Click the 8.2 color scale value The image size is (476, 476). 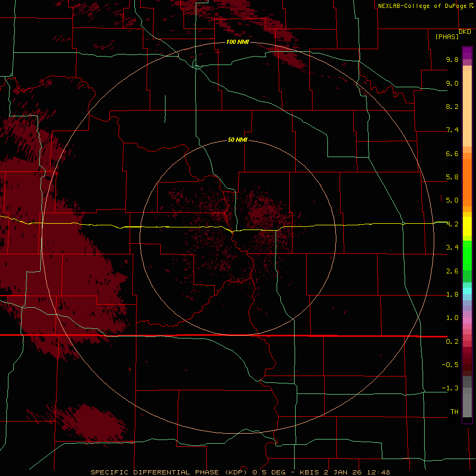(x=452, y=106)
